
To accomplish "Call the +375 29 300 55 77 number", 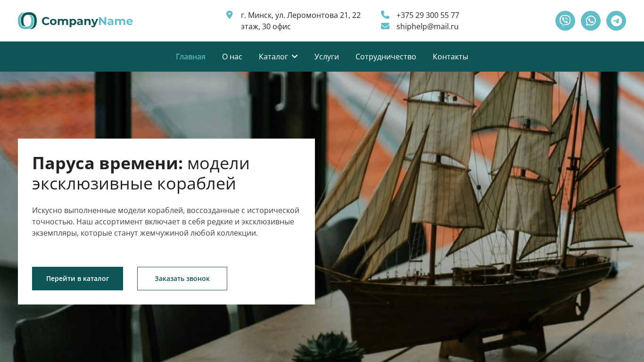I will pyautogui.click(x=428, y=15).
